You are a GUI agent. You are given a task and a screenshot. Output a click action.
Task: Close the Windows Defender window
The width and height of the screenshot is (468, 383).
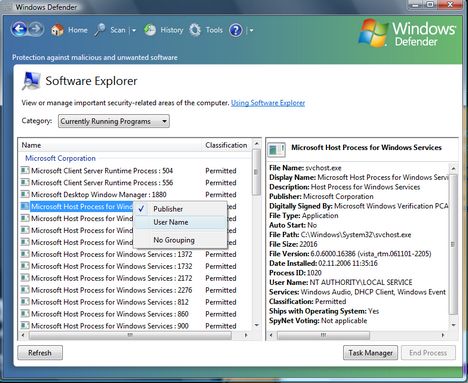(x=450, y=5)
